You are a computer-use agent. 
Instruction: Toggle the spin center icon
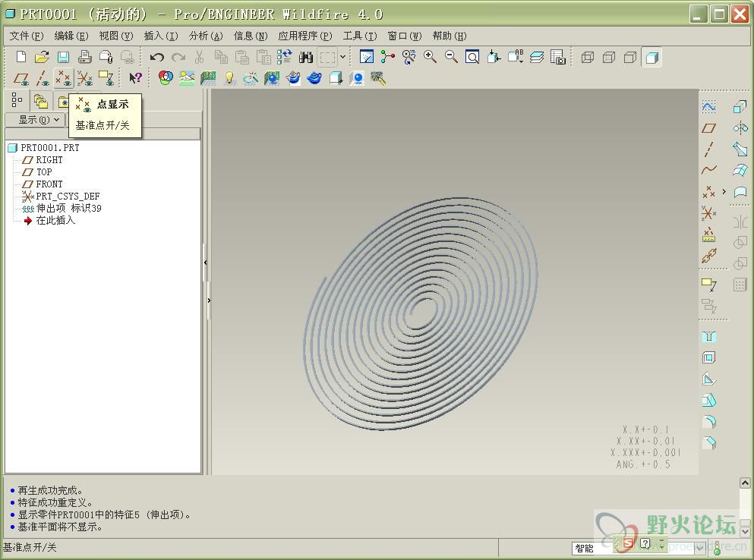387,57
